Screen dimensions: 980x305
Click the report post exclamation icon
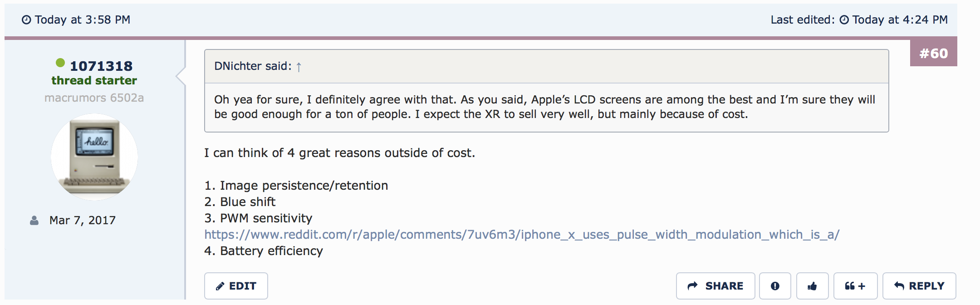[x=775, y=286]
